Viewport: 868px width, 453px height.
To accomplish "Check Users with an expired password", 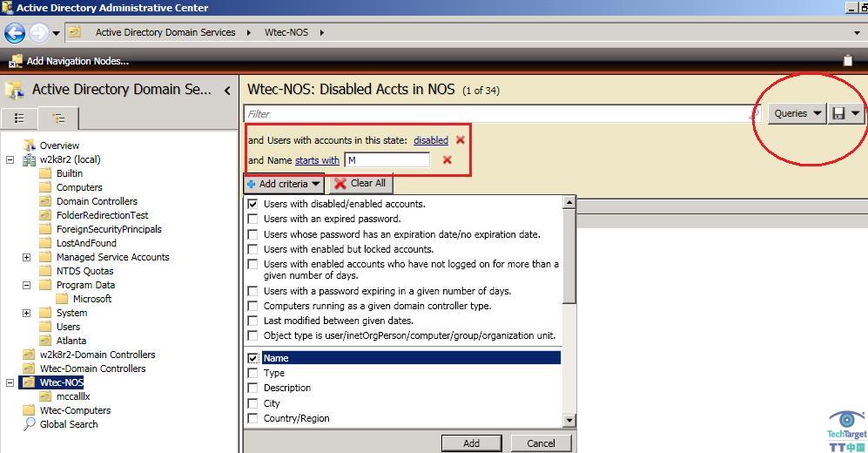I will [253, 219].
